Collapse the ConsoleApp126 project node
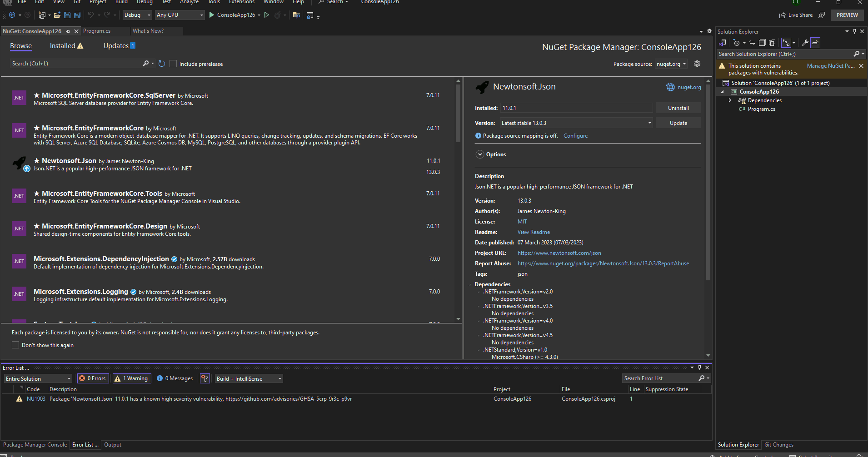The image size is (868, 457). coord(722,92)
